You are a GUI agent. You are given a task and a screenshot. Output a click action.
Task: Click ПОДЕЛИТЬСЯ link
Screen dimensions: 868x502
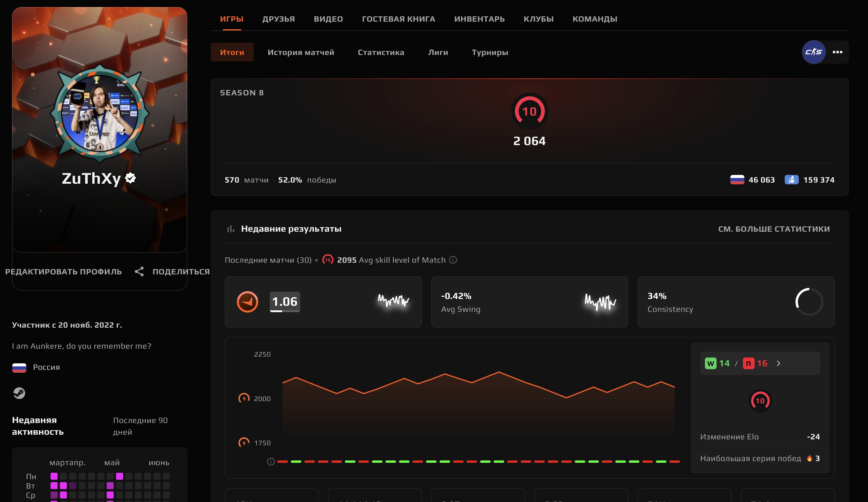[x=181, y=271]
